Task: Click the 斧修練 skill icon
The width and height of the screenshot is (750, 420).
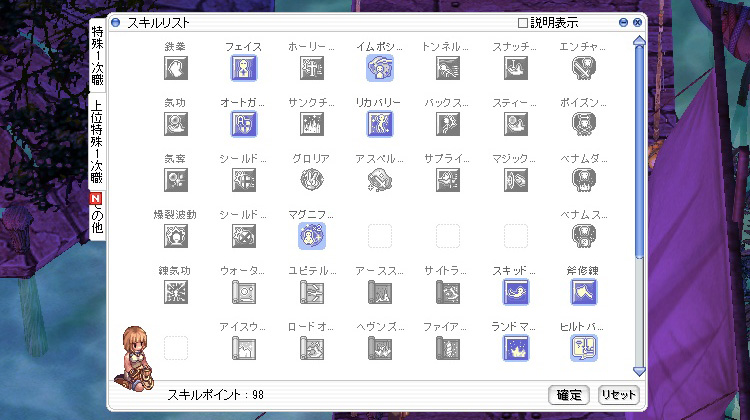Action: [x=584, y=292]
